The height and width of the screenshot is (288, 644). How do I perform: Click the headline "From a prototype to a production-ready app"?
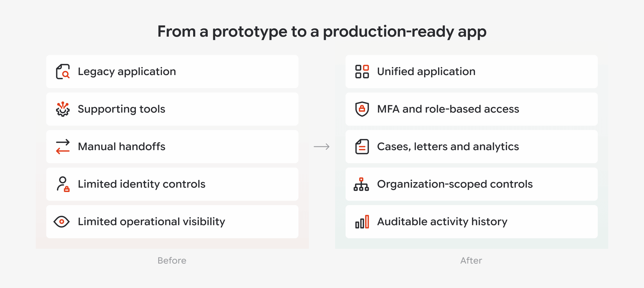[322, 32]
